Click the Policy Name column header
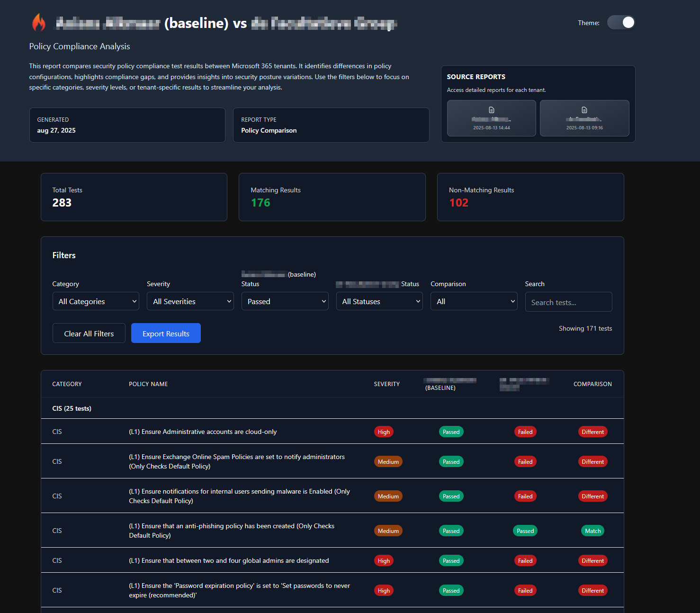 [148, 384]
